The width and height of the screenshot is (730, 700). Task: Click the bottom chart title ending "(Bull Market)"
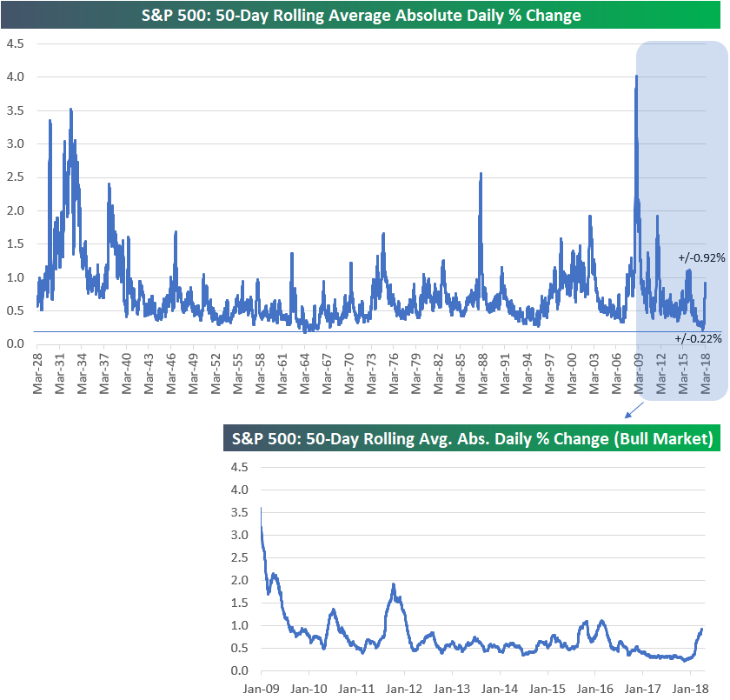point(472,439)
